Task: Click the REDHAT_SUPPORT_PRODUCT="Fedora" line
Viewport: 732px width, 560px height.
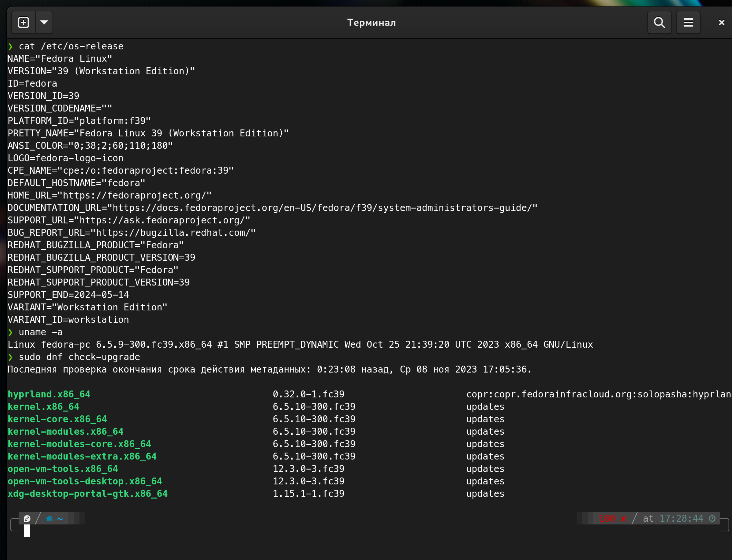Action: pyautogui.click(x=93, y=270)
